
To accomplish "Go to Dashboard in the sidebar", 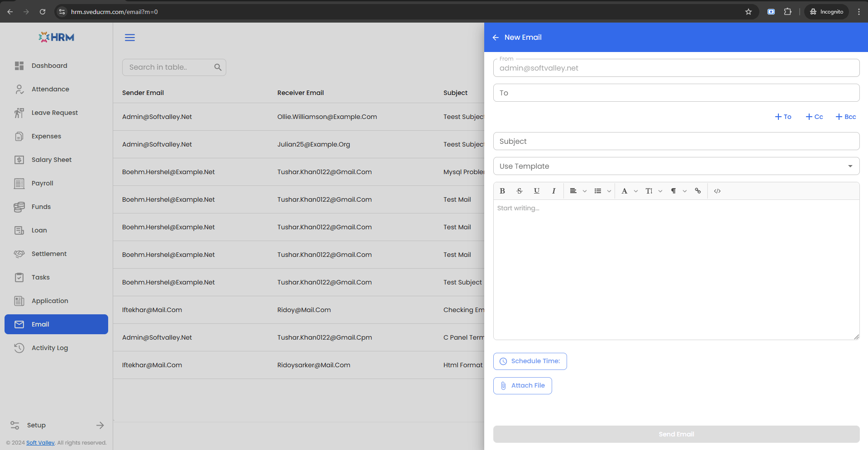I will click(49, 66).
